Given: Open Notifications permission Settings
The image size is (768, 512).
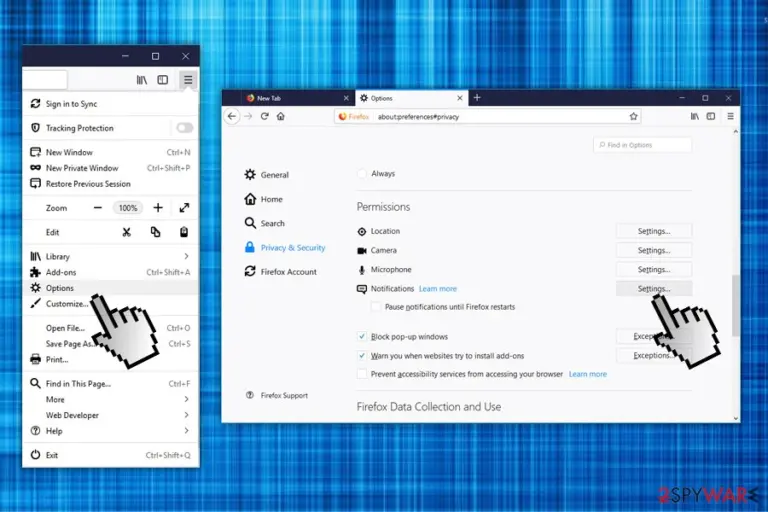Looking at the screenshot, I should point(654,289).
